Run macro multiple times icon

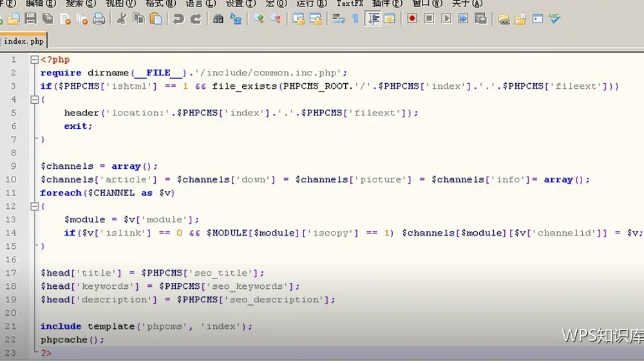tap(463, 19)
